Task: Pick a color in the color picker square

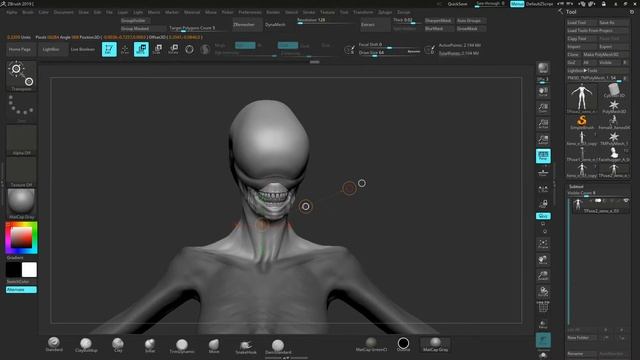Action: click(21, 237)
